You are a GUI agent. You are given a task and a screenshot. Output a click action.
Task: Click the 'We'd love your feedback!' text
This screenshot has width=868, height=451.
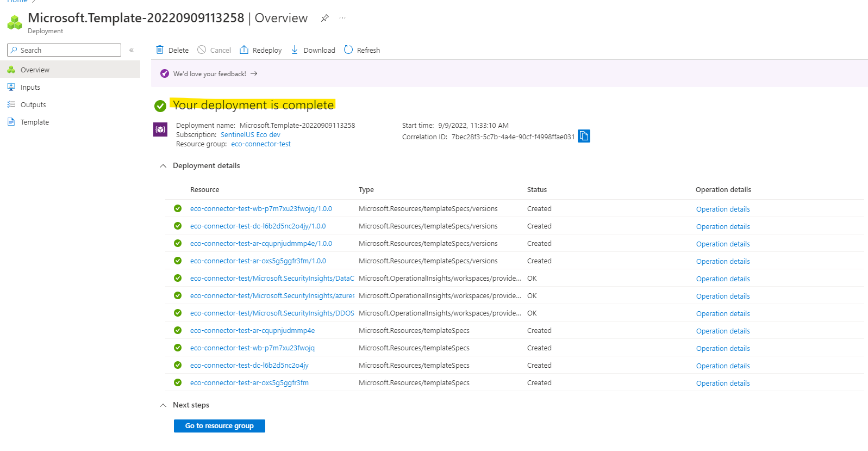pos(210,74)
